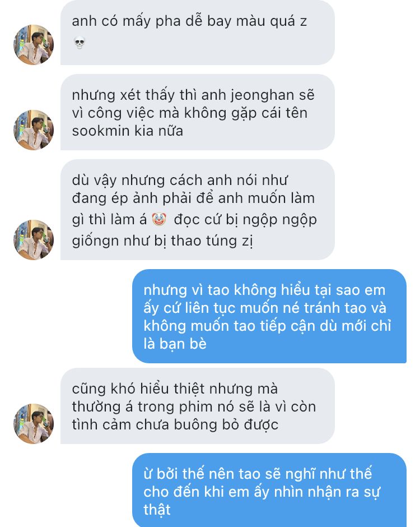Open sender avatar beside the skull emoji message
The width and height of the screenshot is (420, 527).
click(x=34, y=44)
